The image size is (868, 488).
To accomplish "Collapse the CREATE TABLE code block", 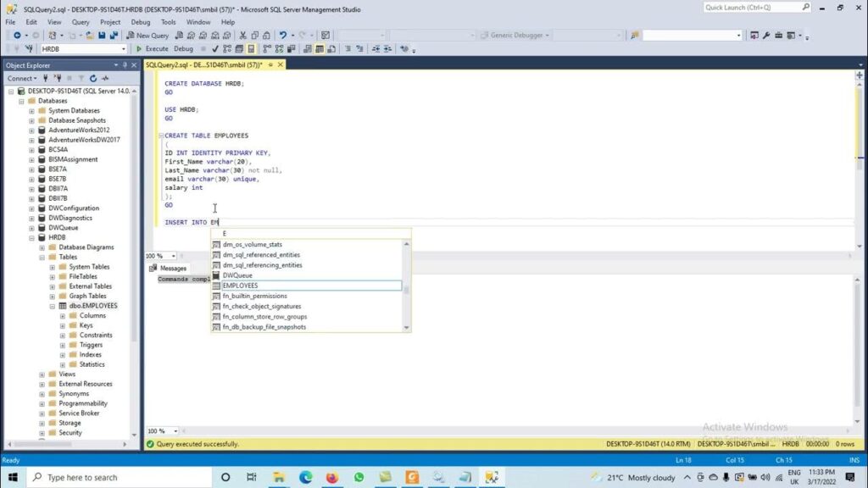I will pyautogui.click(x=161, y=136).
